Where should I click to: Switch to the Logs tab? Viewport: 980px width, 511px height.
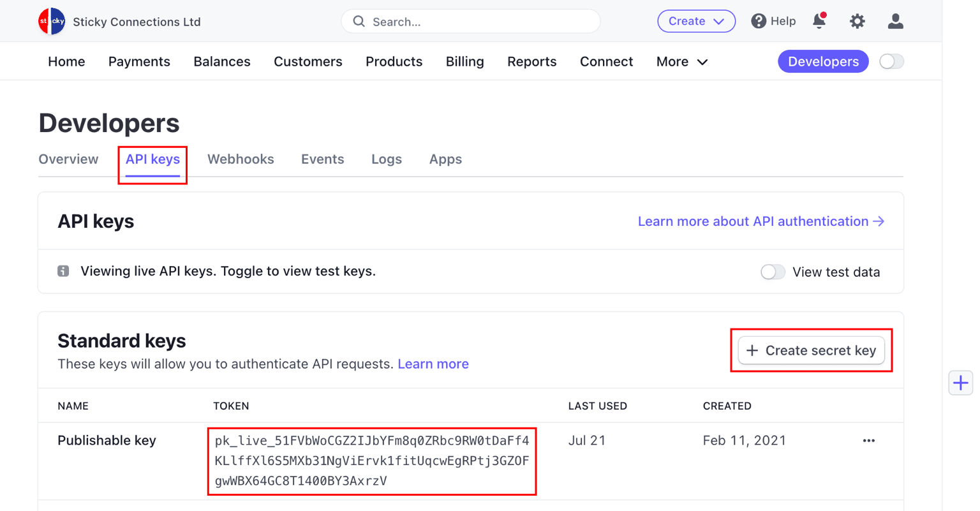click(387, 159)
